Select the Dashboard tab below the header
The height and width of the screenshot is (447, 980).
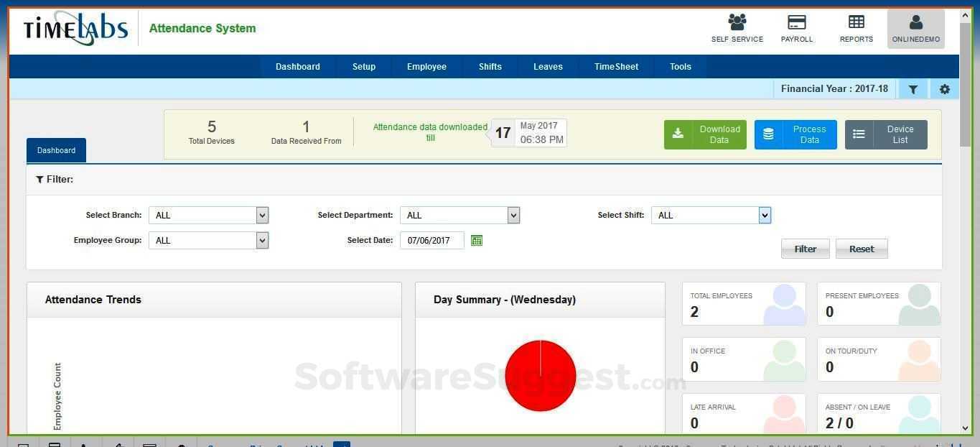click(56, 150)
